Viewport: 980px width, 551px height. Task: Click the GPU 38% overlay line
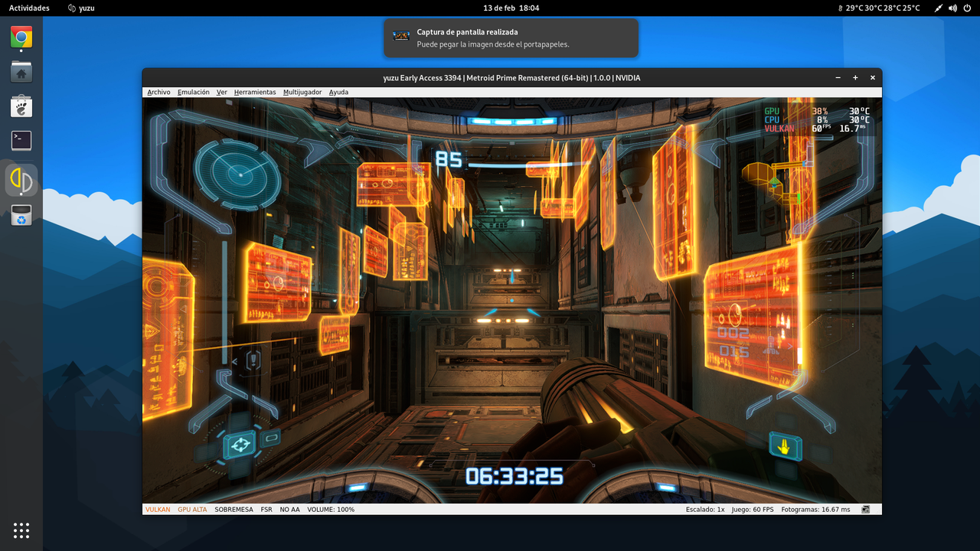[x=817, y=111]
